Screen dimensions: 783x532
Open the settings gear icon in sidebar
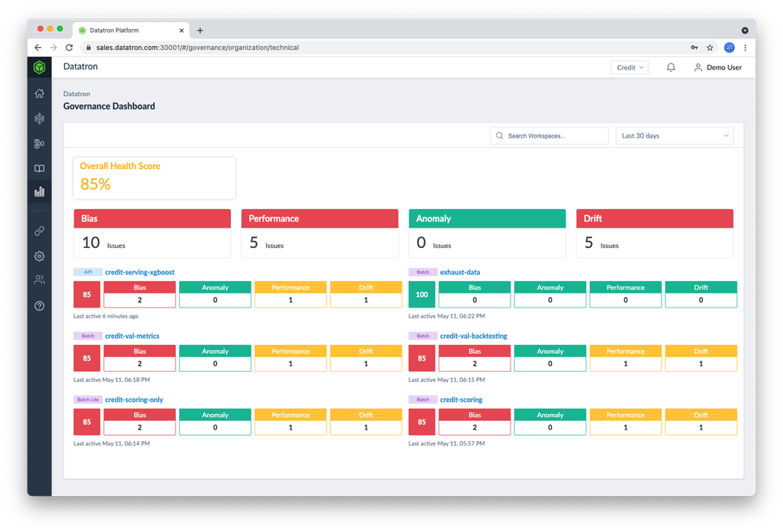point(39,256)
